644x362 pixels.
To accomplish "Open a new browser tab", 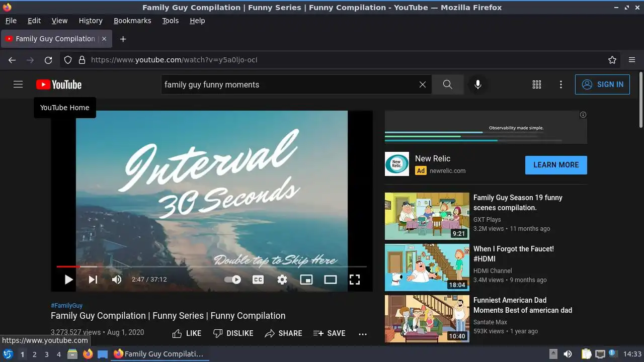I will 123,39.
